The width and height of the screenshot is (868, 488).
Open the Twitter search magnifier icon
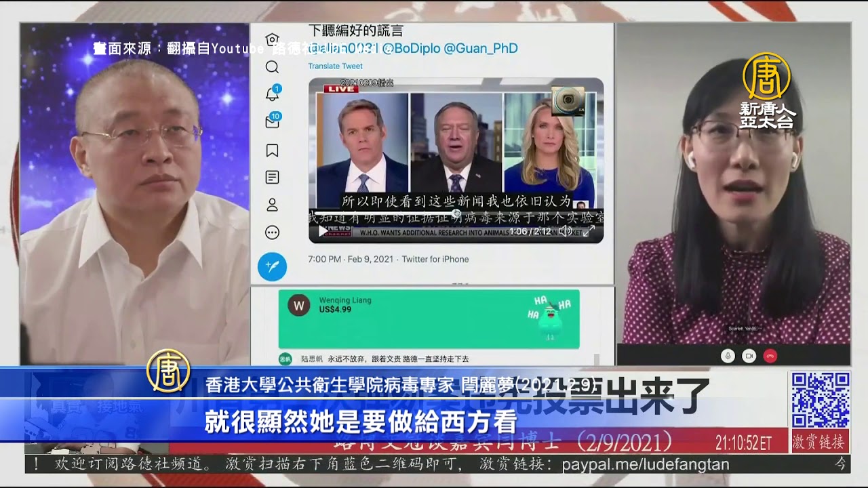click(x=272, y=66)
